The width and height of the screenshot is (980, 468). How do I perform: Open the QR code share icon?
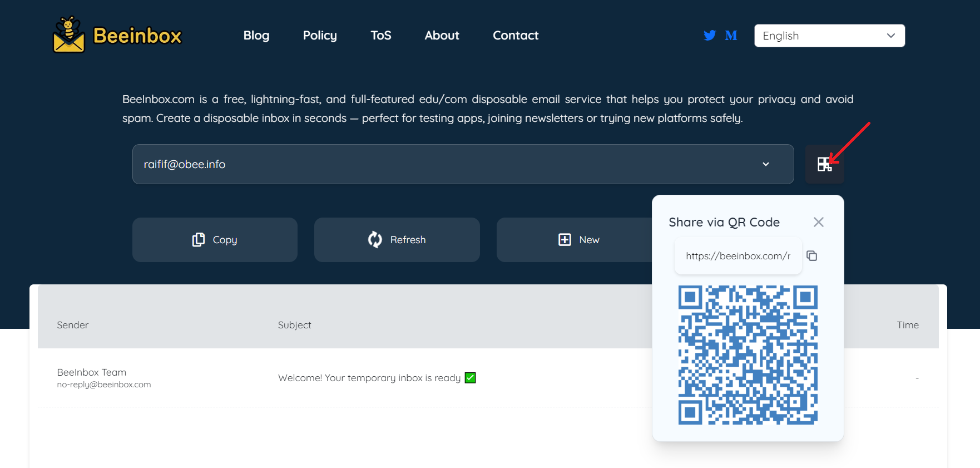coord(824,164)
